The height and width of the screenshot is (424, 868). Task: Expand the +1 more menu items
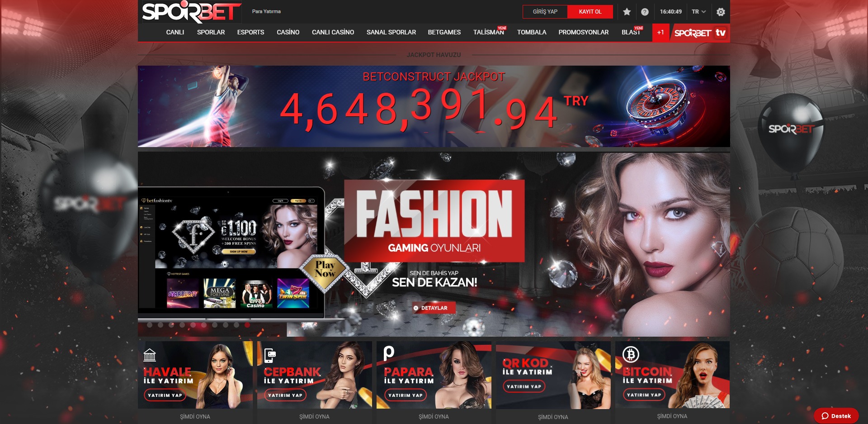(660, 33)
